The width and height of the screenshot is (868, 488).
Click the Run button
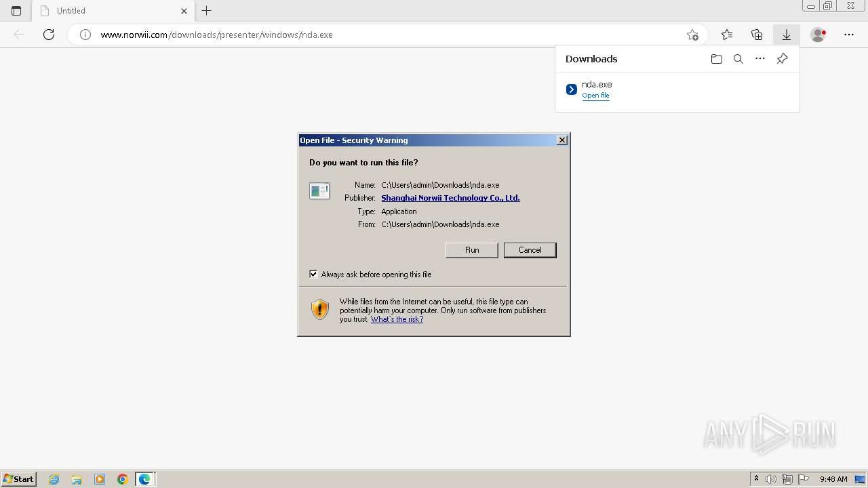coord(472,250)
